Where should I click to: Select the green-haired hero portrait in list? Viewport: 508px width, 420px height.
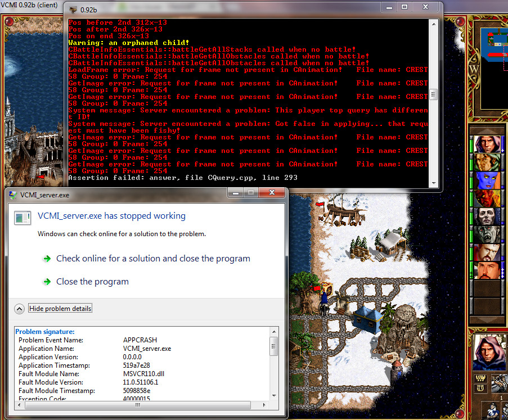[x=487, y=162]
